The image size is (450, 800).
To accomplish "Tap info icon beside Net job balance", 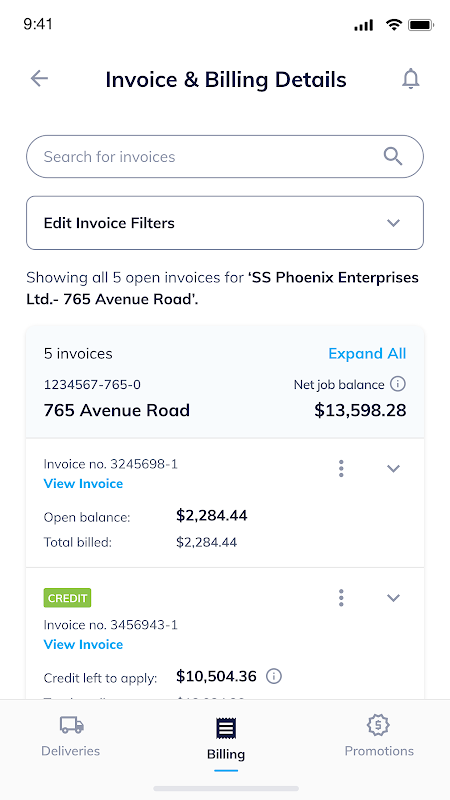I will pos(398,384).
